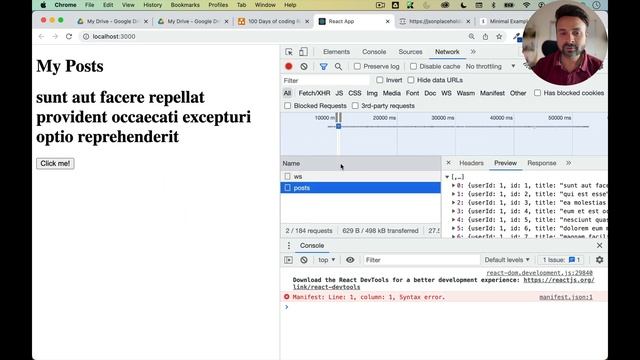Open network search magnifier
The height and width of the screenshot is (360, 640).
(x=338, y=66)
